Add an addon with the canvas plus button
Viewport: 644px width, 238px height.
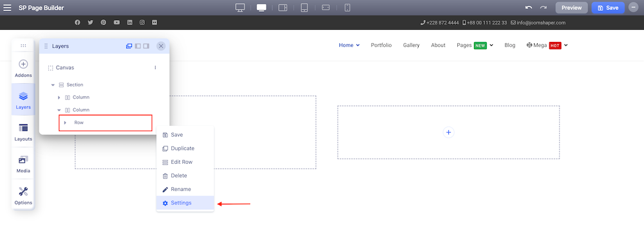point(448,132)
